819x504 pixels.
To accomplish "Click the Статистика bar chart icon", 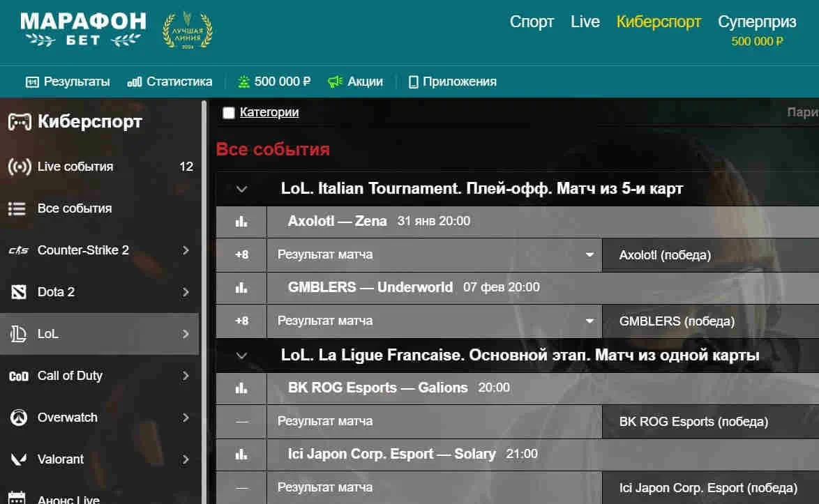I will coord(134,82).
